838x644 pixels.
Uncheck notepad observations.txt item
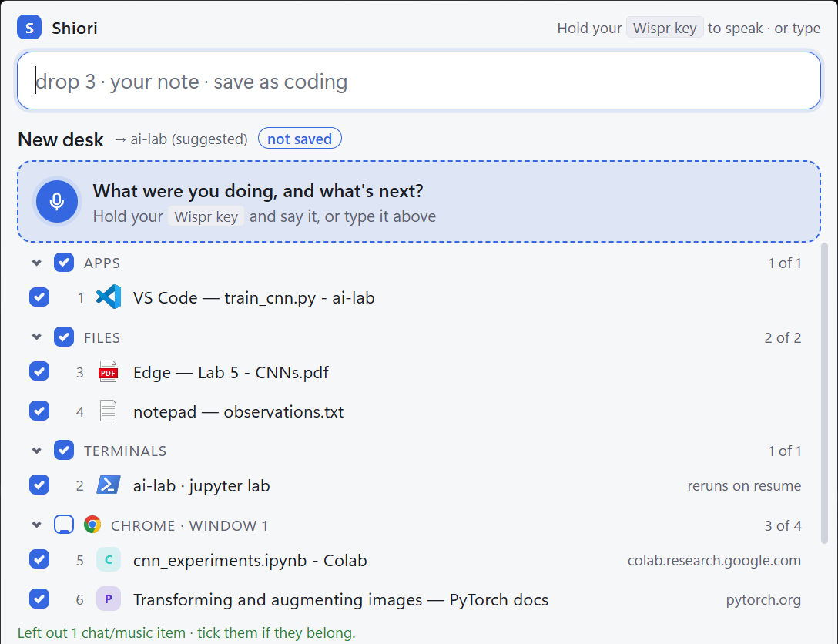click(39, 411)
